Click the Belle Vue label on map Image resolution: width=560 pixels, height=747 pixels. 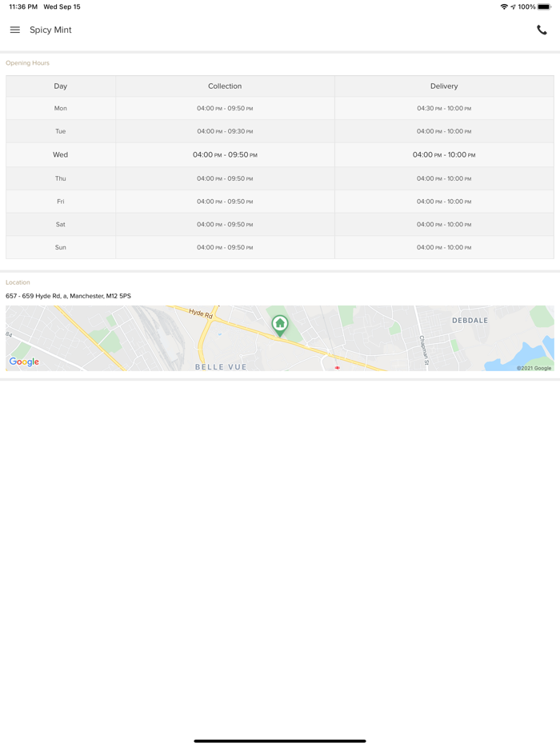click(x=221, y=366)
